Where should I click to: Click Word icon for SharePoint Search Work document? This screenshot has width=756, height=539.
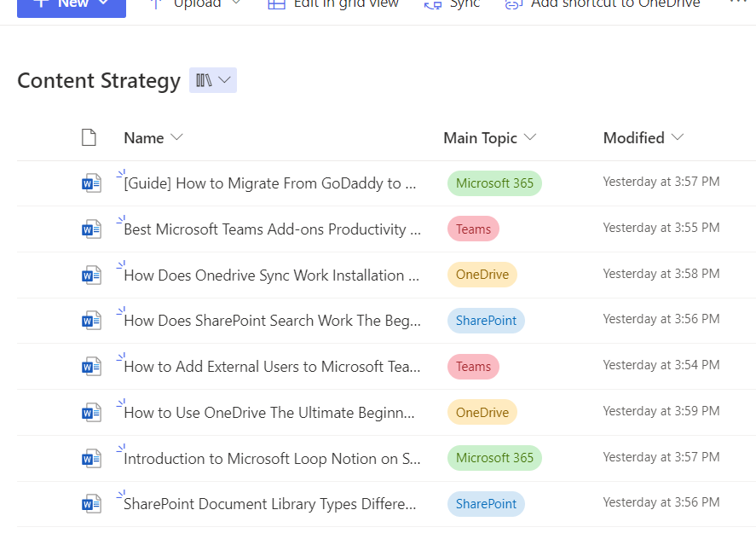(x=91, y=321)
